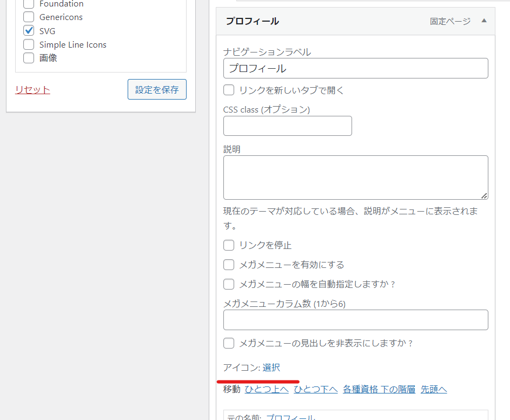The height and width of the screenshot is (420, 510).
Task: Tick the 画像 icon type checkbox
Action: click(x=29, y=58)
